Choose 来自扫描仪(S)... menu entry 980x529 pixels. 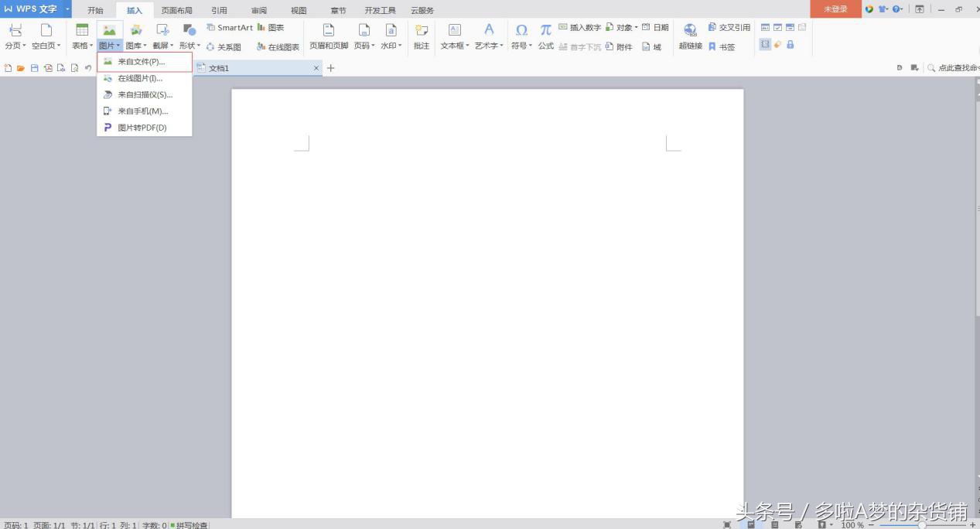pos(145,94)
